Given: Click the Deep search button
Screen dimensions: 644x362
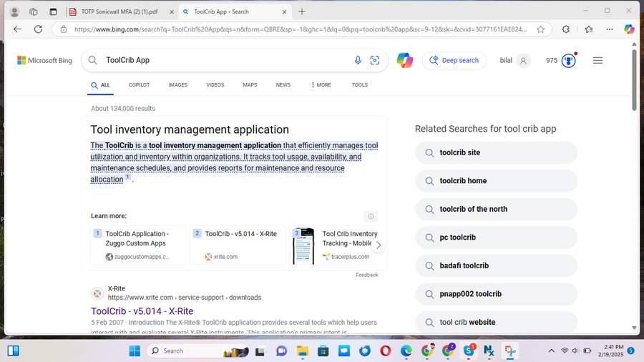Looking at the screenshot, I should coord(454,60).
